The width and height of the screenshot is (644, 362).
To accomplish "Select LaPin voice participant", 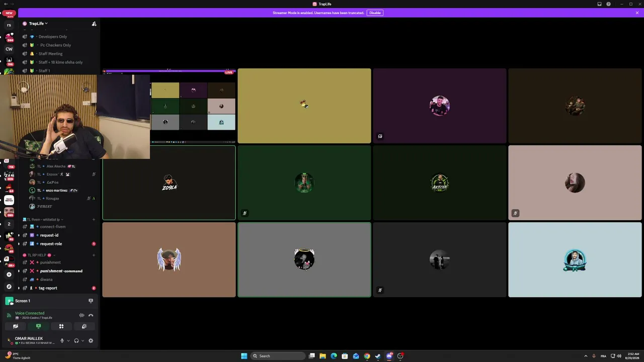I will click(x=52, y=183).
